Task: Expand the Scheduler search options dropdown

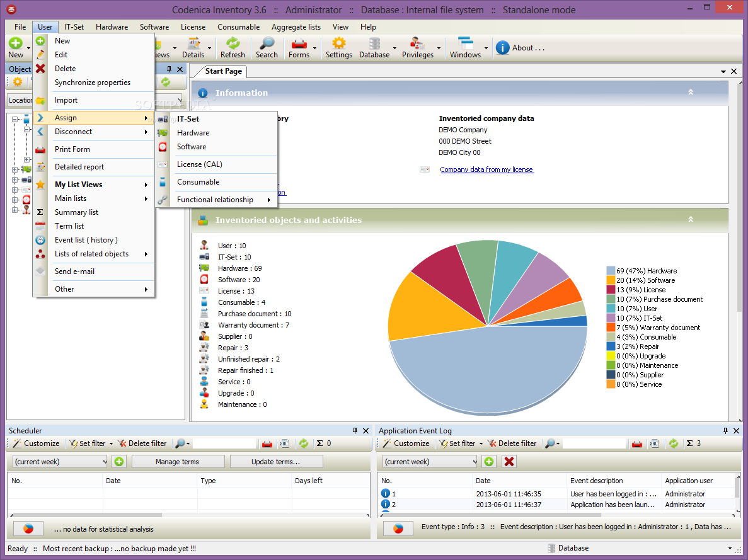Action: point(188,443)
